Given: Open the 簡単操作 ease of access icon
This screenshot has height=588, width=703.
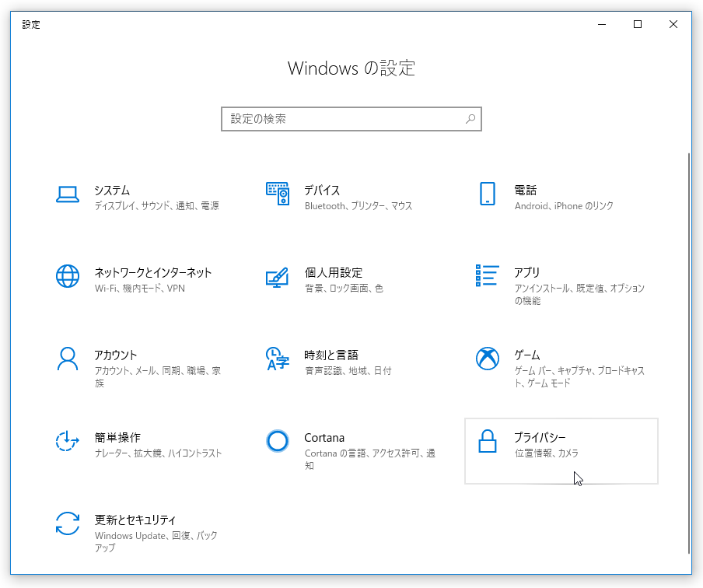Looking at the screenshot, I should [68, 441].
